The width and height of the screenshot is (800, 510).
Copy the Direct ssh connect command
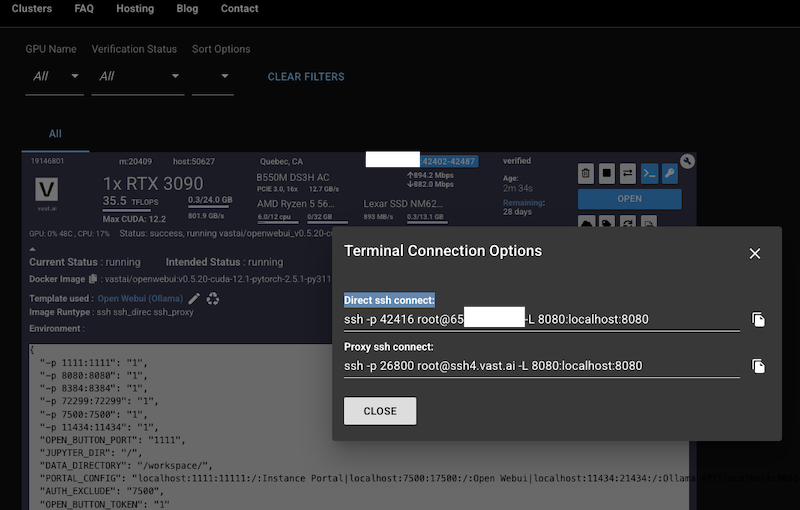[758, 320]
